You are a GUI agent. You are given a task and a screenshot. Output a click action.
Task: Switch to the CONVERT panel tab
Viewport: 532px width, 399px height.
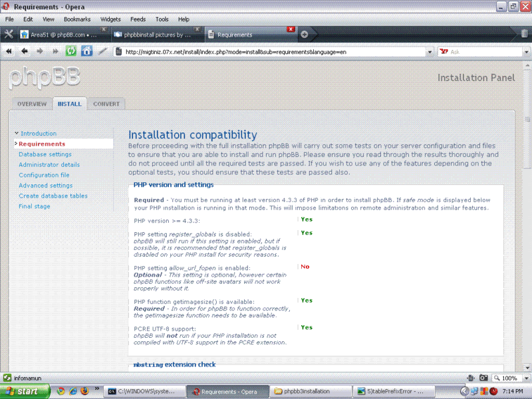tap(106, 104)
